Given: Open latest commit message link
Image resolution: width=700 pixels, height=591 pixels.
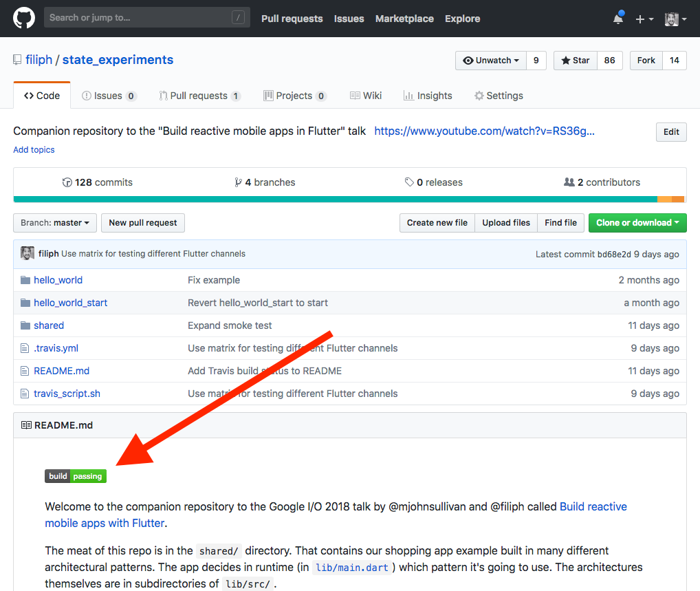Looking at the screenshot, I should (x=153, y=254).
